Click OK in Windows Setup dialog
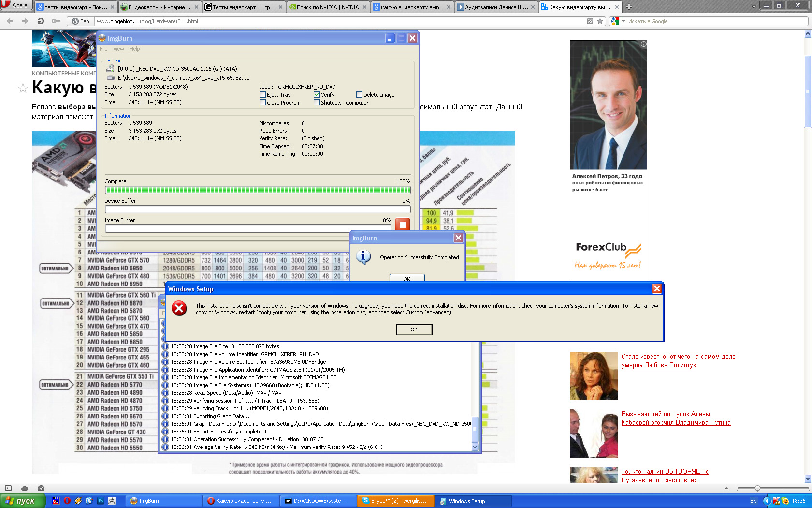Image resolution: width=812 pixels, height=508 pixels. click(414, 329)
